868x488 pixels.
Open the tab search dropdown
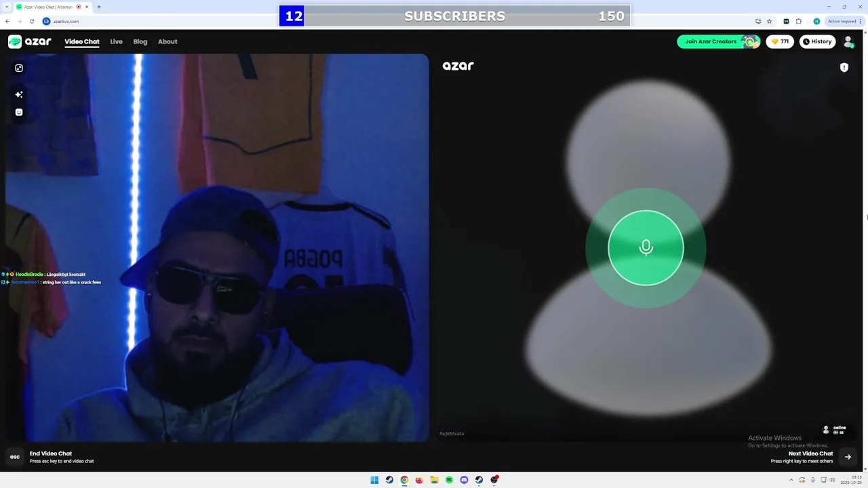pos(6,7)
